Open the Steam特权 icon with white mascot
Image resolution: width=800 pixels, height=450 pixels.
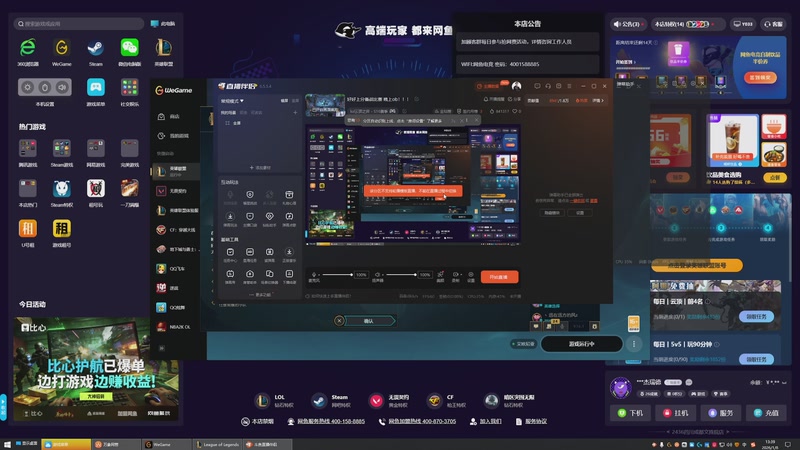point(62,188)
